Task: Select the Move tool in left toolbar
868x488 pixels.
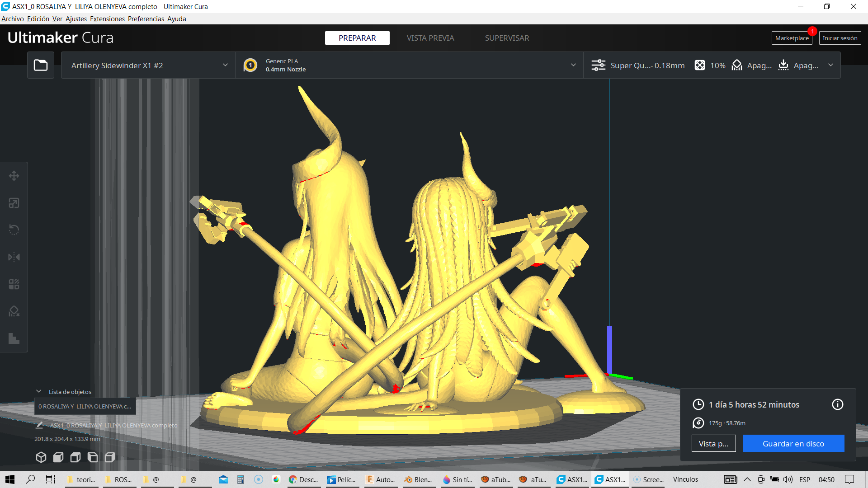Action: [x=14, y=176]
